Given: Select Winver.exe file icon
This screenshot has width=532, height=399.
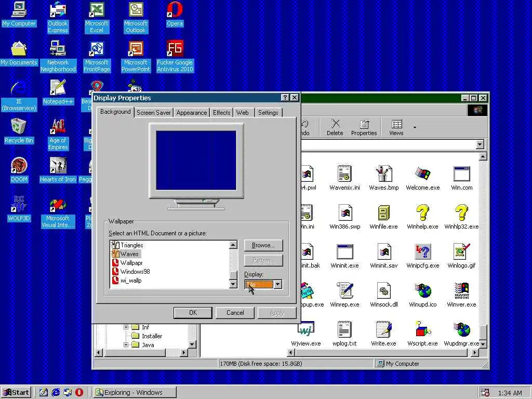Looking at the screenshot, I should [x=461, y=295].
